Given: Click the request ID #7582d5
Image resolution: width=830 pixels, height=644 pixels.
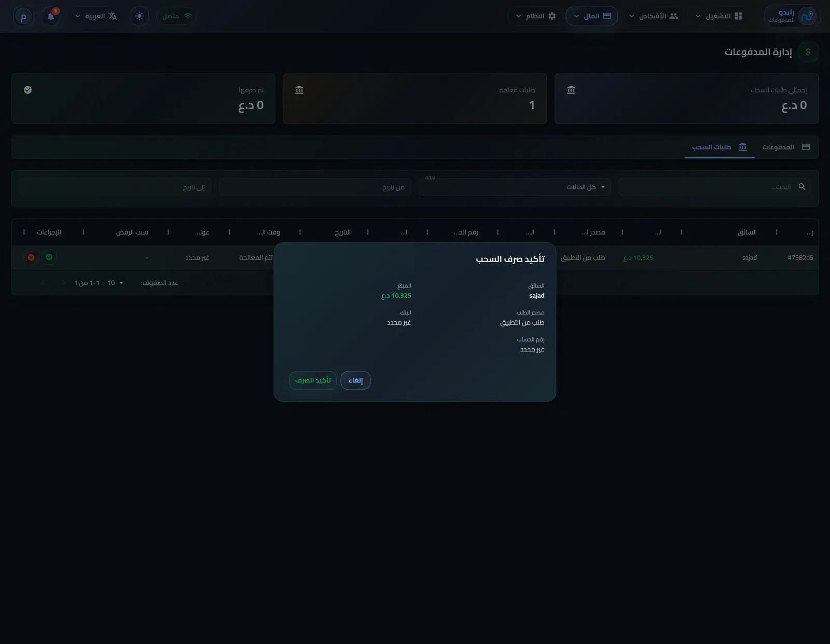Looking at the screenshot, I should (800, 257).
